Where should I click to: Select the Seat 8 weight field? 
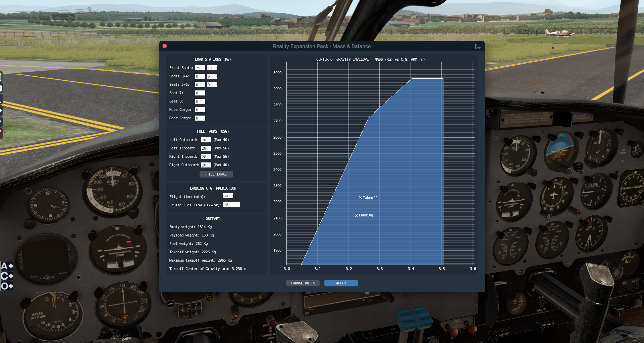(200, 101)
